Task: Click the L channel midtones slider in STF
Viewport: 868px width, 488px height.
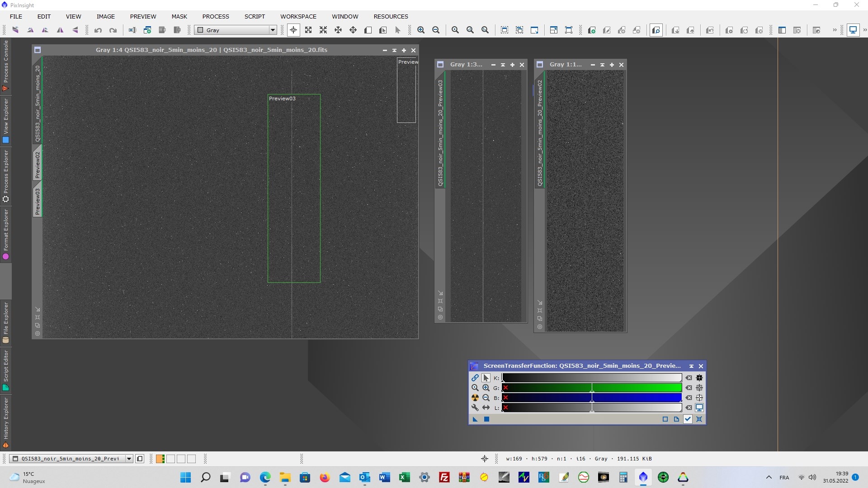Action: (x=592, y=408)
